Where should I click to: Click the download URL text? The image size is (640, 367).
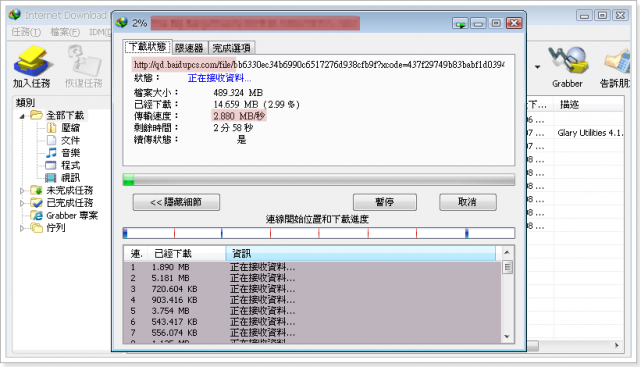click(x=318, y=65)
